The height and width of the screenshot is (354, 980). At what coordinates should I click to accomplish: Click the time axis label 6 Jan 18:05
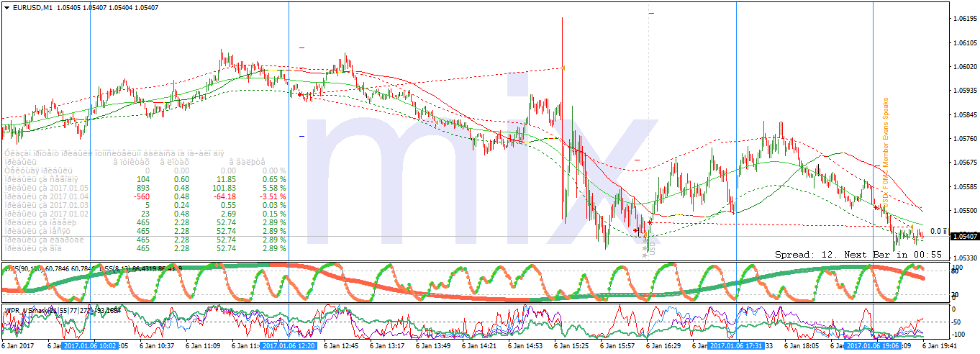[802, 346]
